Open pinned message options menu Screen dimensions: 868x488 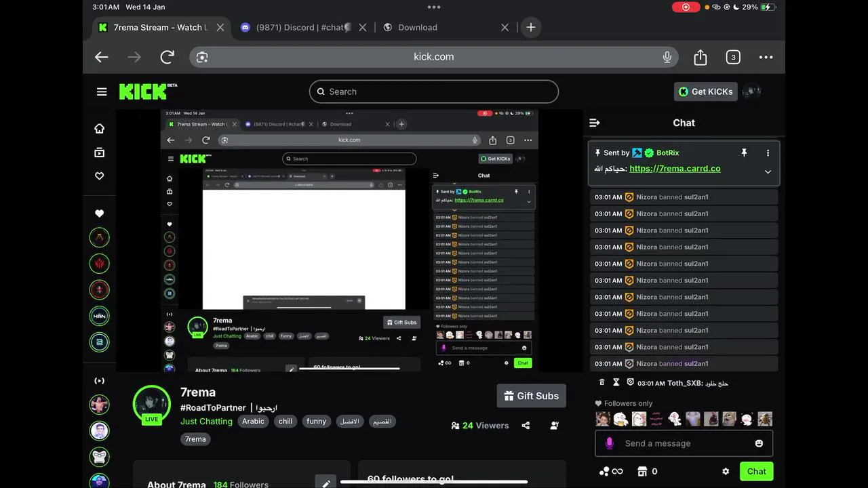[x=768, y=153]
